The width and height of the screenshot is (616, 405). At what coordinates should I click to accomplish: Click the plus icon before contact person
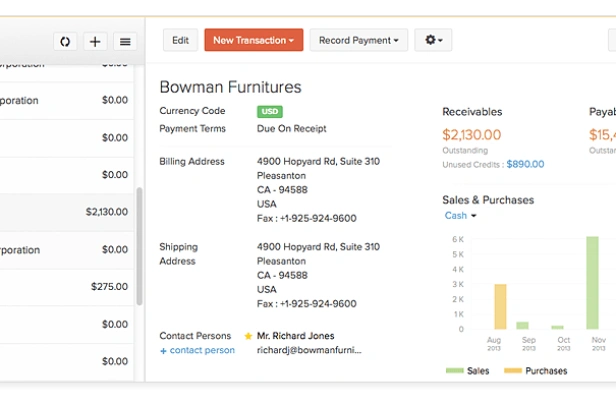pos(163,351)
